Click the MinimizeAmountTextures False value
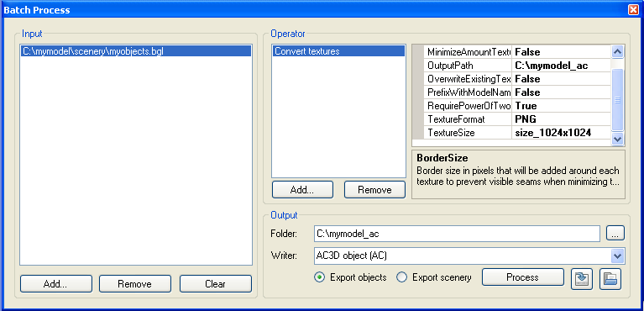Image resolution: width=644 pixels, height=311 pixels. [561, 52]
